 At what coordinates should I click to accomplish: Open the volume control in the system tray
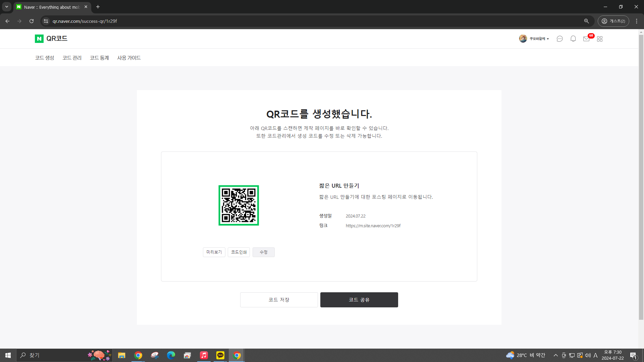pyautogui.click(x=588, y=355)
